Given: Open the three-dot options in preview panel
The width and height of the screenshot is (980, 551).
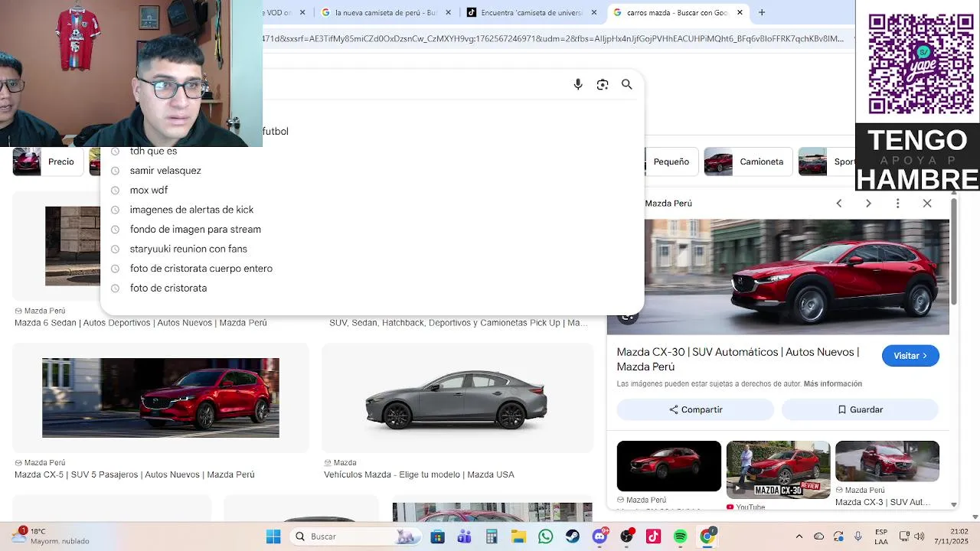Looking at the screenshot, I should coord(898,204).
